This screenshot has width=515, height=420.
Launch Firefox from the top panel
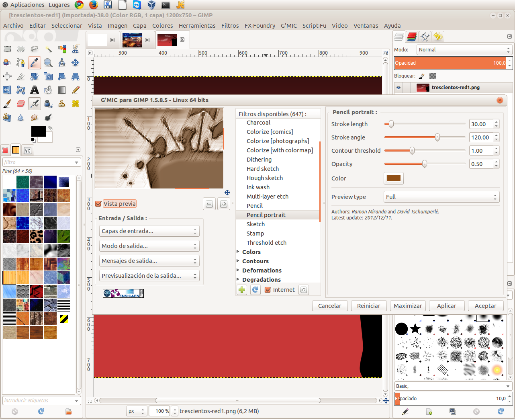click(94, 5)
